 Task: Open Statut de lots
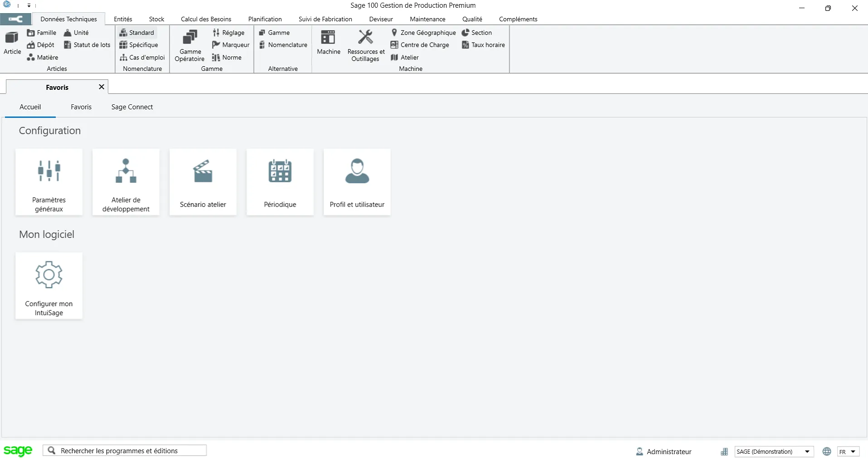(x=87, y=45)
